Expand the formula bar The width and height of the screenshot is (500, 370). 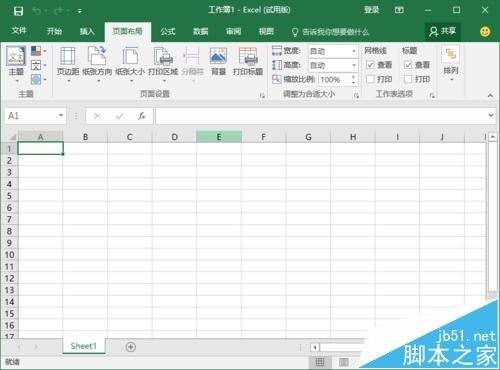pos(491,115)
